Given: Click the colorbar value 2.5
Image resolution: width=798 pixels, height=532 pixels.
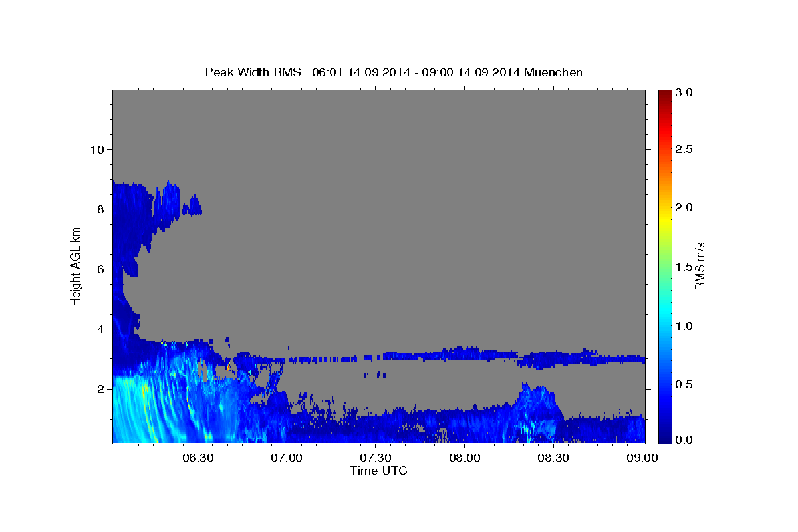Looking at the screenshot, I should pyautogui.click(x=684, y=149).
